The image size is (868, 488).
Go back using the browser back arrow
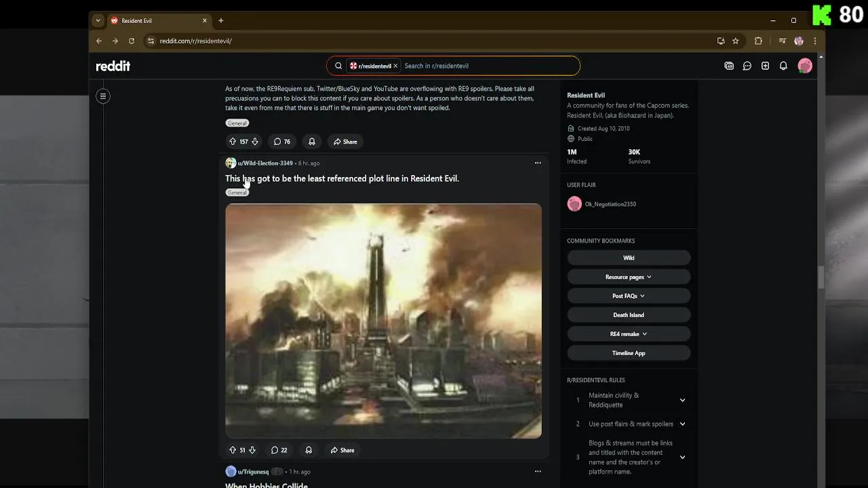tap(99, 41)
